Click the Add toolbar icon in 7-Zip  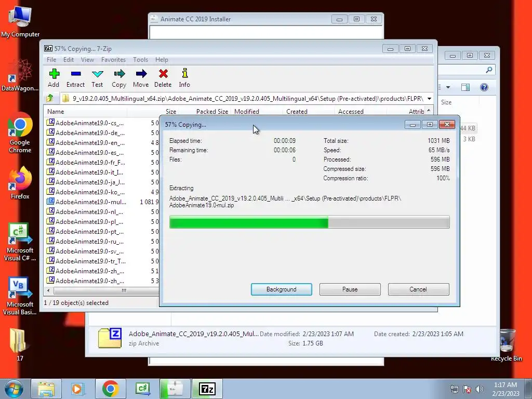click(54, 78)
